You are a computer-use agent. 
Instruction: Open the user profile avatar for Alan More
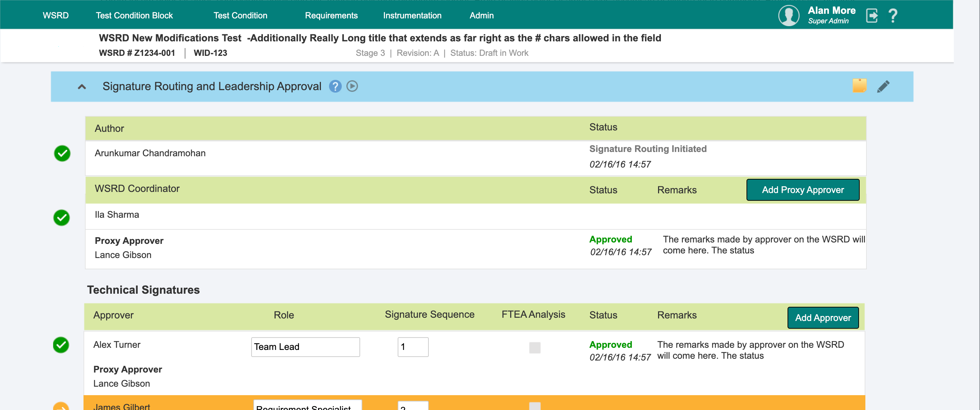pyautogui.click(x=789, y=16)
